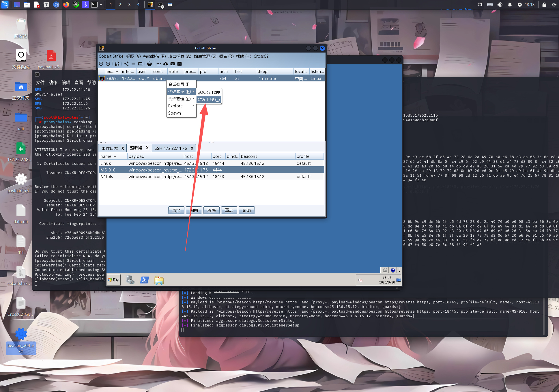Click the disconnect minus-circle icon
Screen dimensions: 559x392
108,64
